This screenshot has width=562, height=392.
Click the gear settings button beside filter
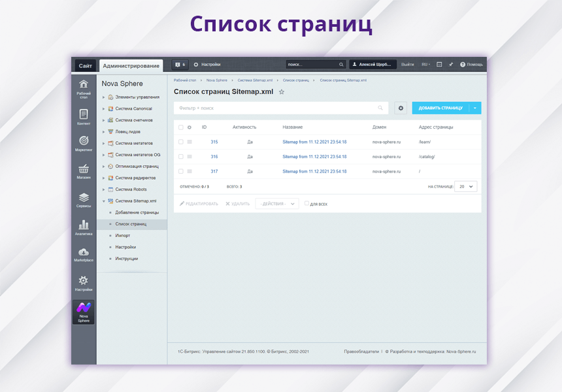click(401, 108)
